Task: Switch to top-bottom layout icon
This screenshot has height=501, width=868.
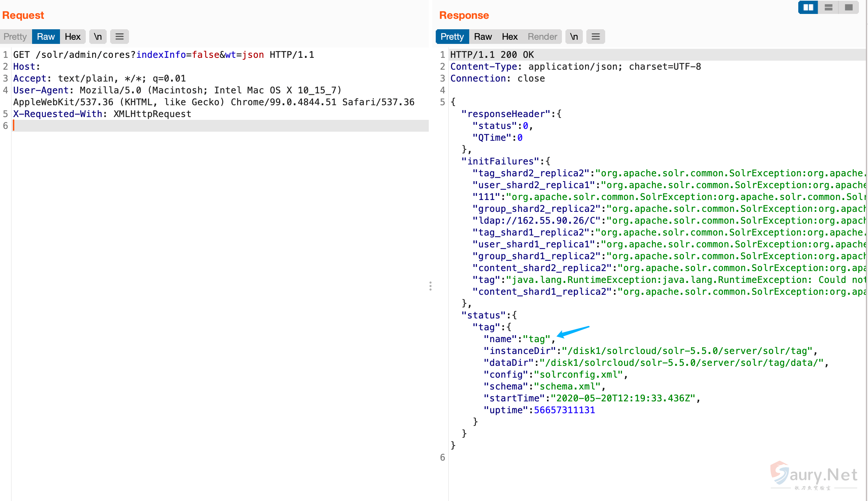Action: [x=828, y=7]
